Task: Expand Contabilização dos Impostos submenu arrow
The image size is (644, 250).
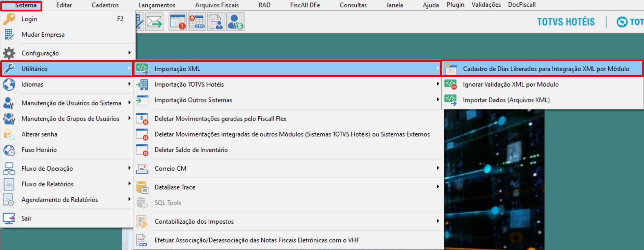Action: point(438,221)
